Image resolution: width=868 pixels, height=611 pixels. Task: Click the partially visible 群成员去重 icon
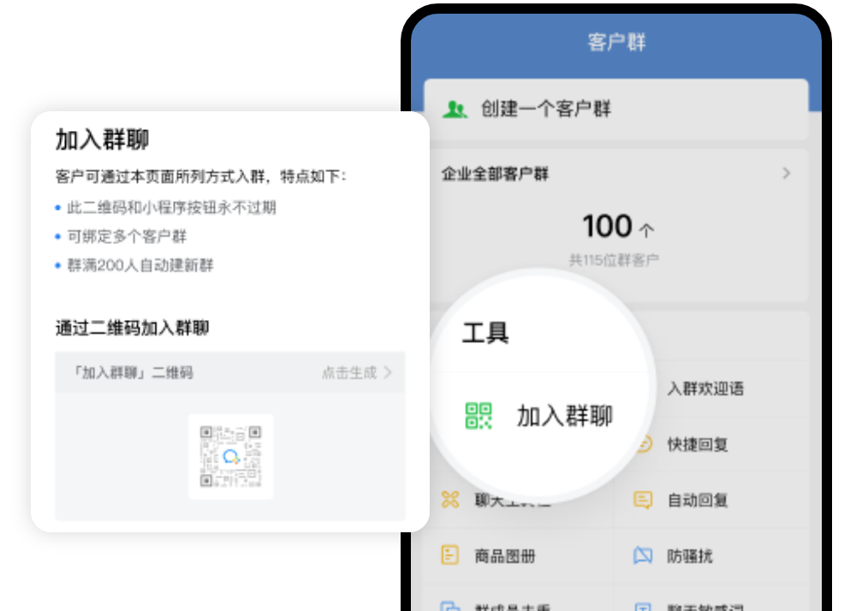tap(450, 605)
